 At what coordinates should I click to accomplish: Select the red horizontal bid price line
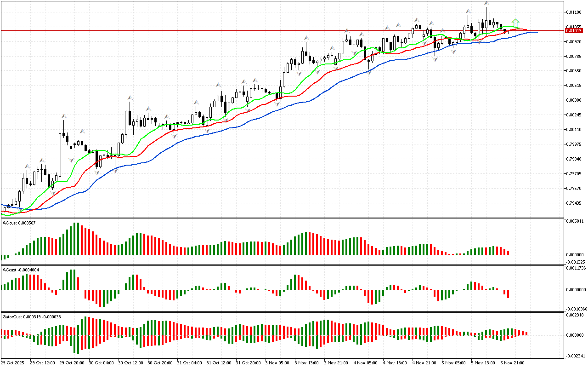click(x=276, y=31)
